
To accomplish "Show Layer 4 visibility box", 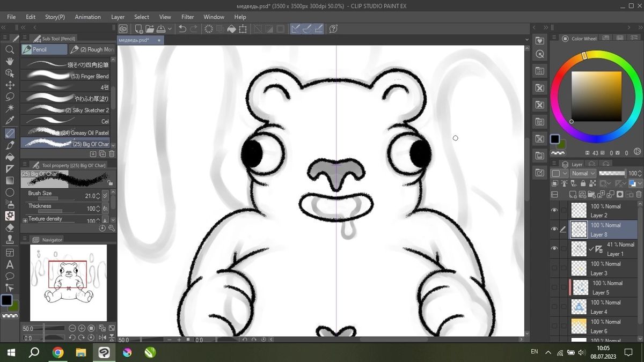I will (554, 307).
